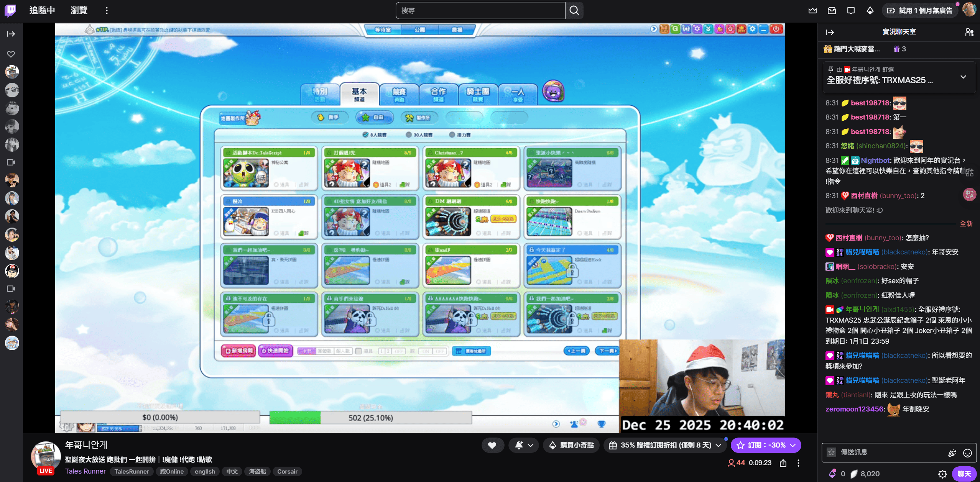The image size is (980, 482).
Task: Click the 購買小奇點 button
Action: click(571, 445)
